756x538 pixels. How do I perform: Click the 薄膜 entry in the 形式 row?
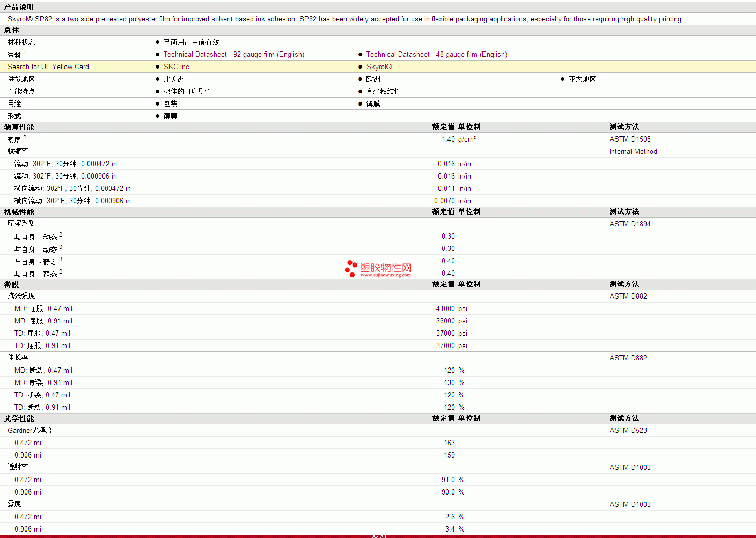(171, 116)
